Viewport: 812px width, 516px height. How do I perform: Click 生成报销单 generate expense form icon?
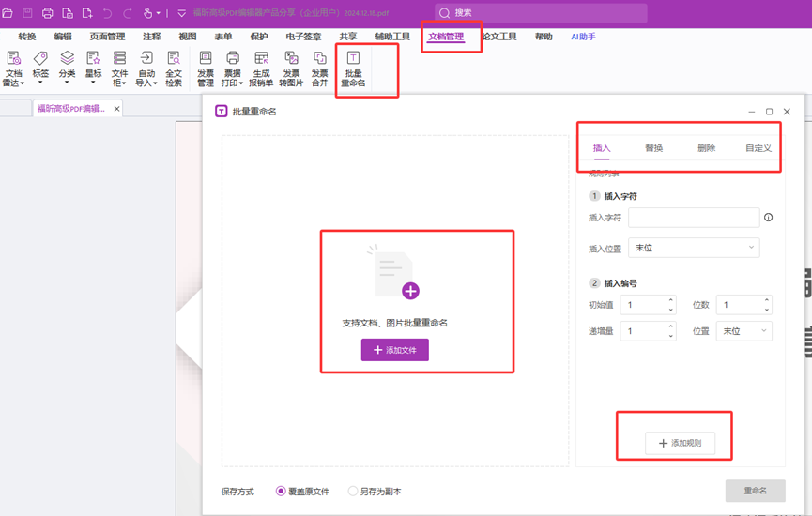[x=261, y=69]
